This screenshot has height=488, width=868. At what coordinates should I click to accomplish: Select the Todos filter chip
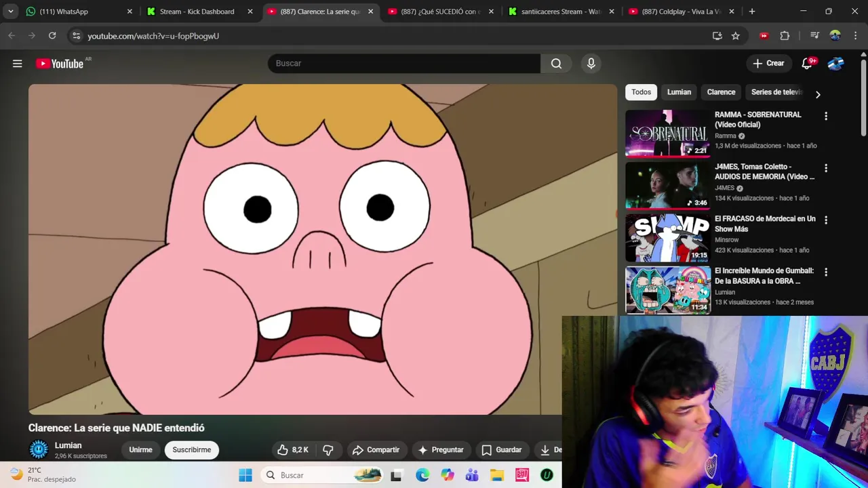click(x=641, y=92)
